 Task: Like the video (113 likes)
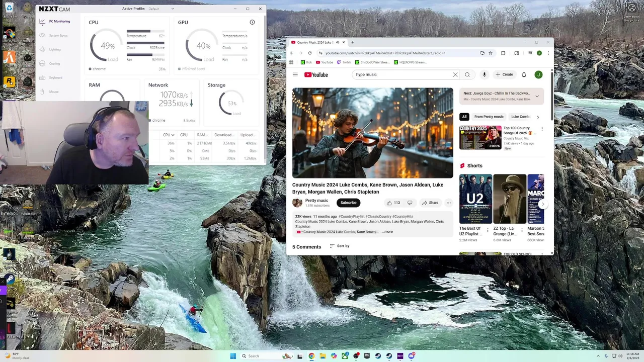pyautogui.click(x=393, y=203)
